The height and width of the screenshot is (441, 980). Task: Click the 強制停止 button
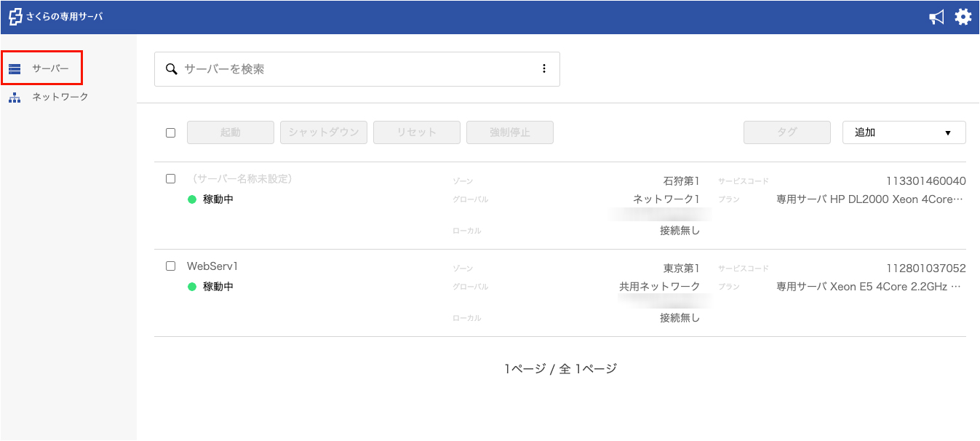[x=510, y=132]
